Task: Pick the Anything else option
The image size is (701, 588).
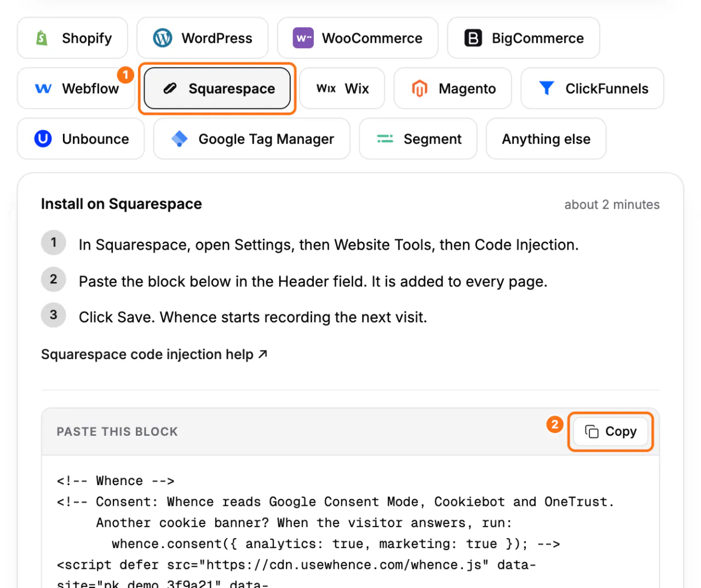Action: pyautogui.click(x=546, y=139)
